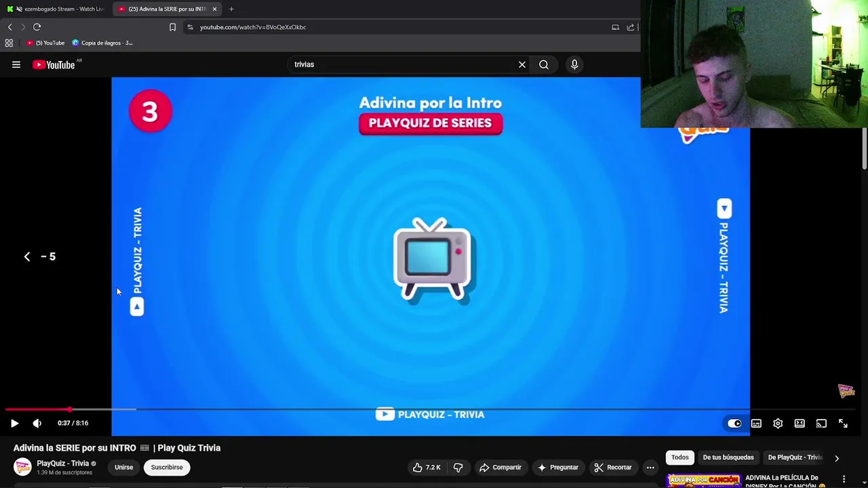Open the ADIVINA la PELÍCULA de DISNEY thumbnail
The width and height of the screenshot is (868, 488).
(704, 481)
